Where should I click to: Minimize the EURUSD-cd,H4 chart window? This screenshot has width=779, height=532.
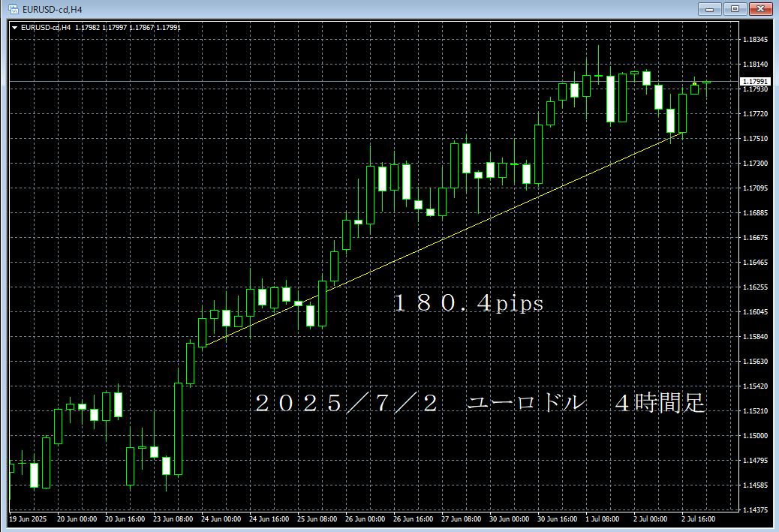tap(710, 8)
